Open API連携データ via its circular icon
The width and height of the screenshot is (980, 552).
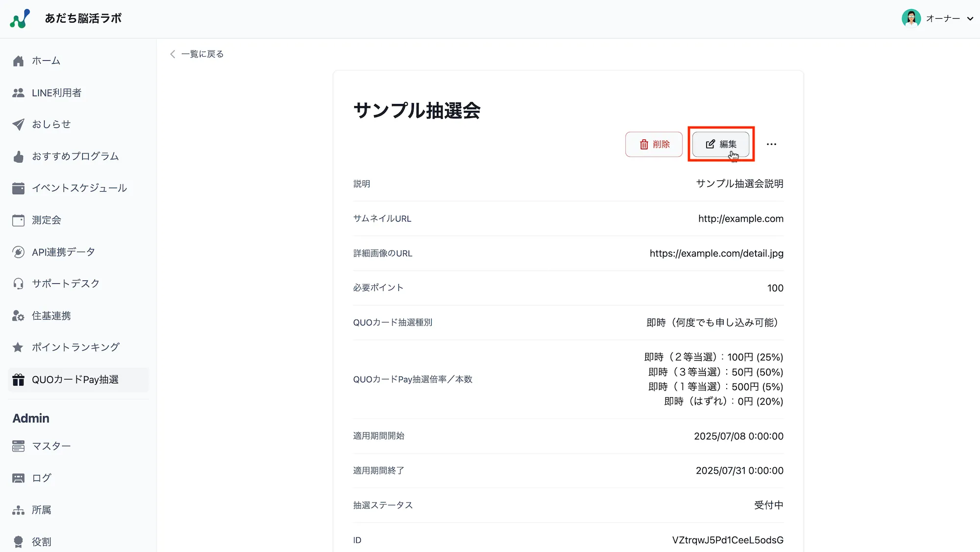(18, 251)
